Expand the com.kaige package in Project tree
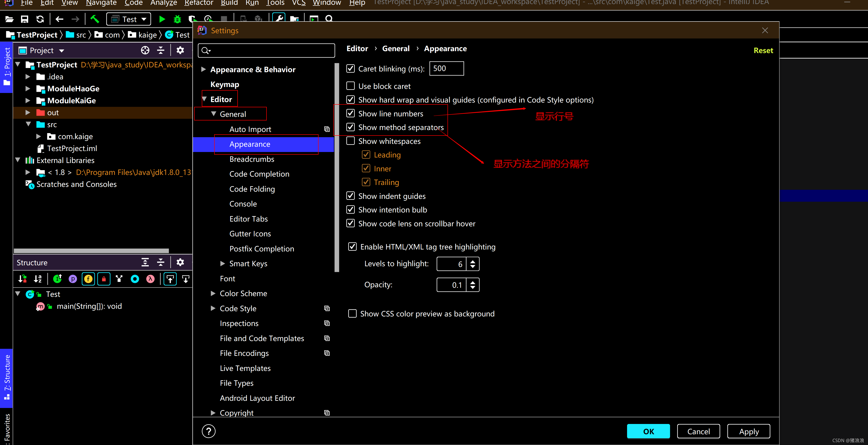868x445 pixels. [38, 136]
